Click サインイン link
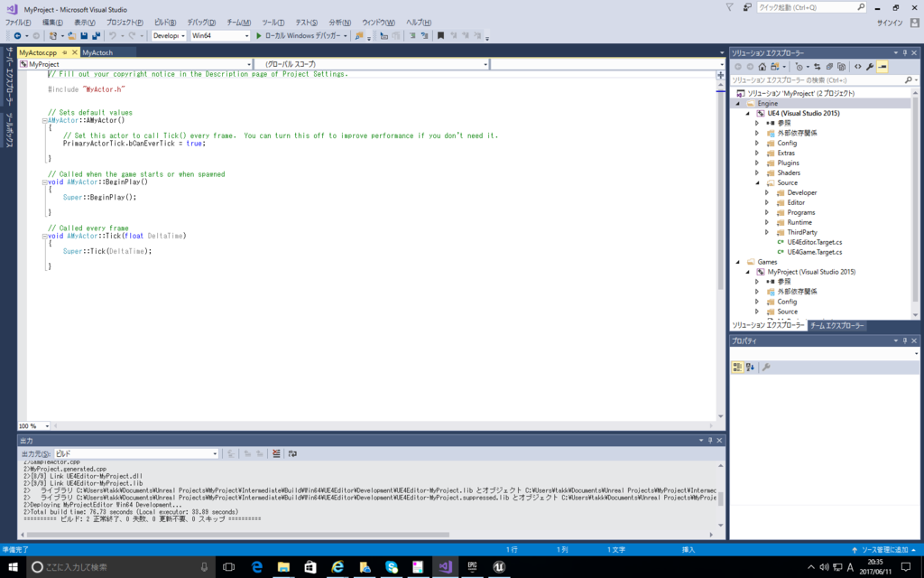 pos(890,23)
